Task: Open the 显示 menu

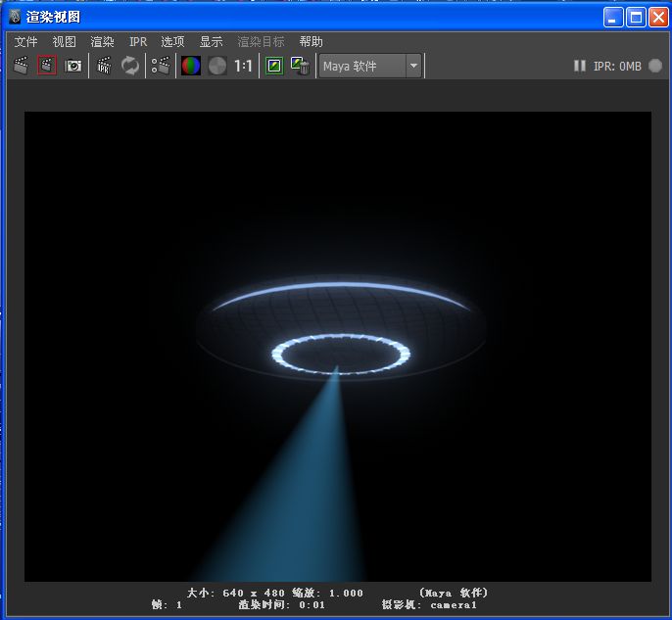Action: point(211,42)
